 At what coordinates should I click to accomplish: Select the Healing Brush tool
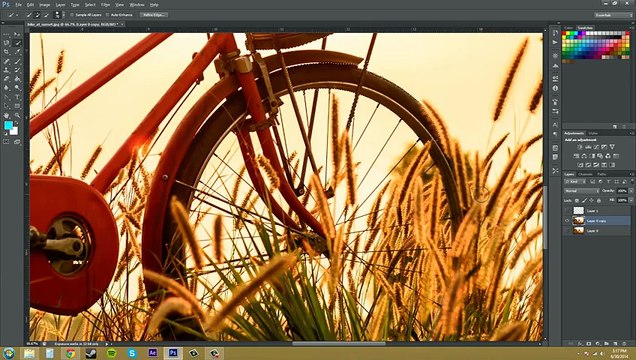pyautogui.click(x=6, y=61)
